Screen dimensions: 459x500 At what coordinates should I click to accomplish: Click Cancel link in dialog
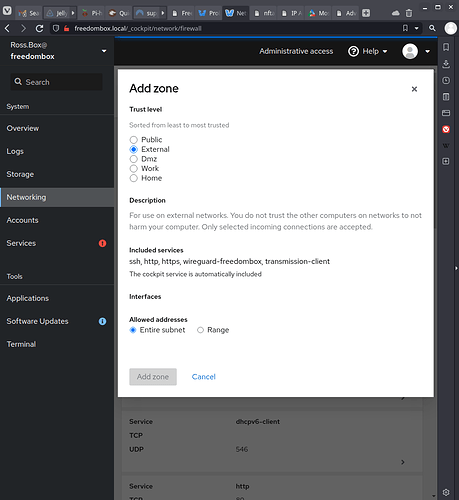pos(204,377)
